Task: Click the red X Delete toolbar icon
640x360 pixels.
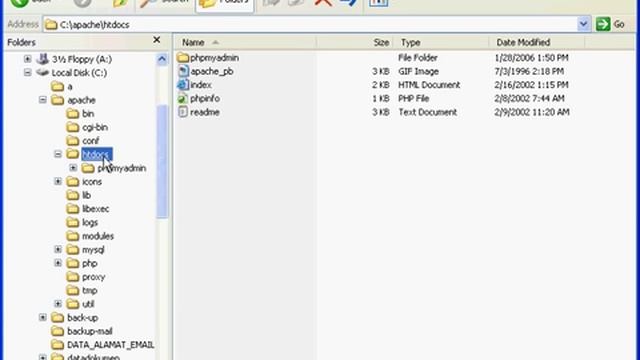Action: click(323, 3)
